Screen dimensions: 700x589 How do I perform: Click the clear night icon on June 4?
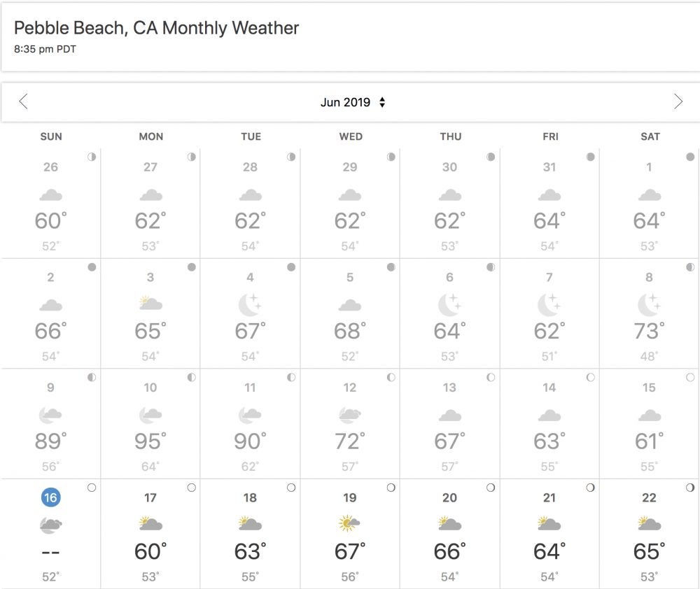[250, 304]
